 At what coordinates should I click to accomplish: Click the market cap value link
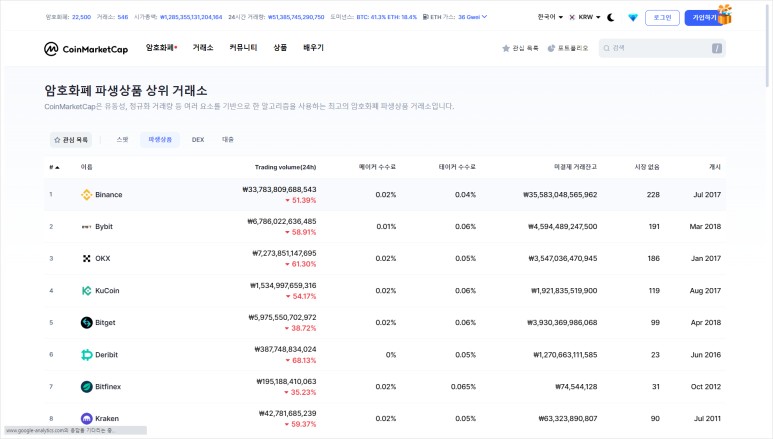[x=191, y=17]
